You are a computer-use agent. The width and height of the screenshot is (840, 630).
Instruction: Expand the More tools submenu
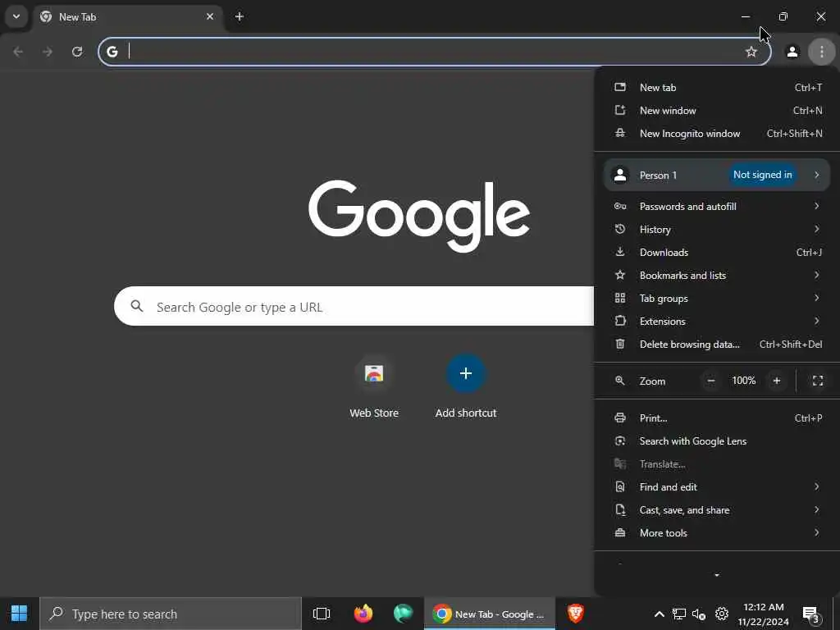click(717, 533)
